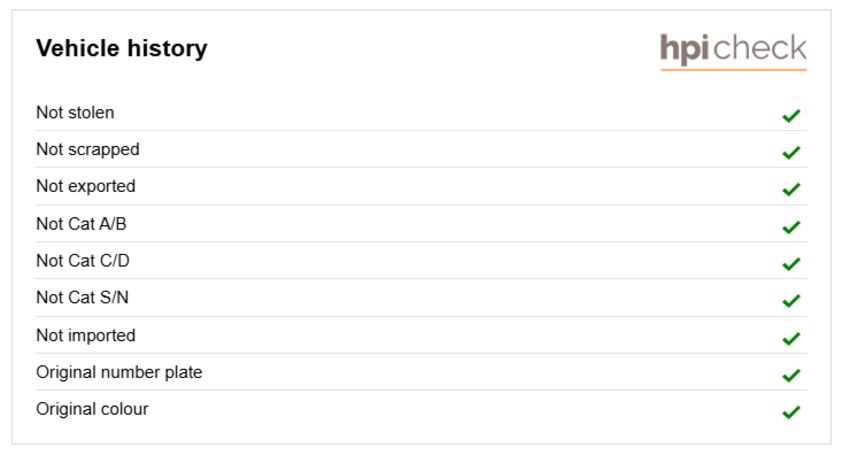The image size is (850, 463).
Task: Click the Not Cat A/B label
Action: [81, 224]
